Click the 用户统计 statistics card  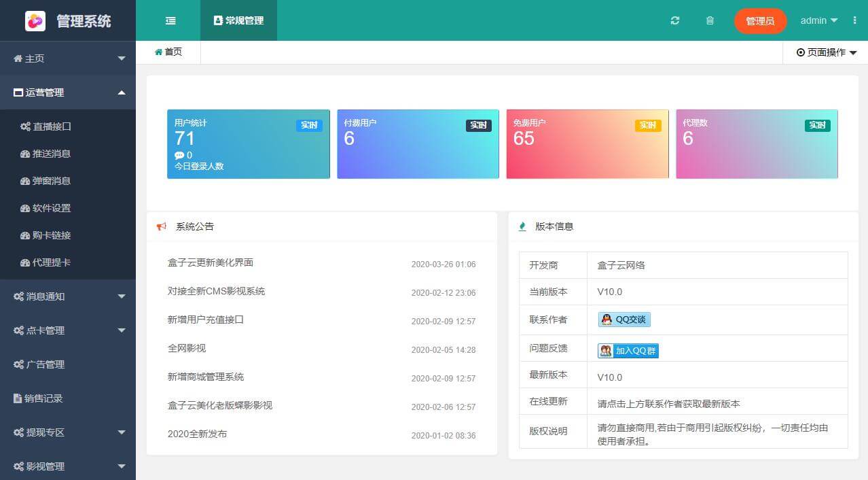pos(248,144)
